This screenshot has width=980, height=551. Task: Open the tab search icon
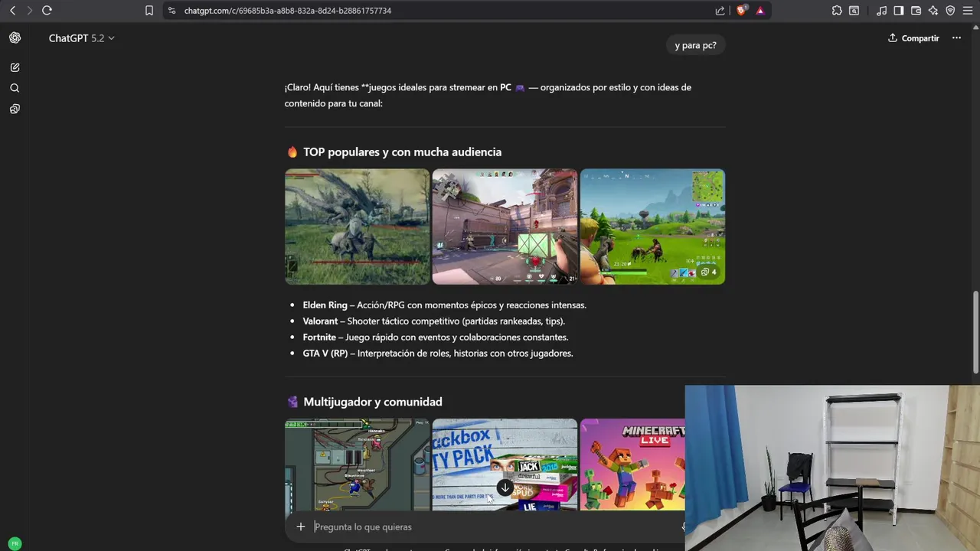854,11
